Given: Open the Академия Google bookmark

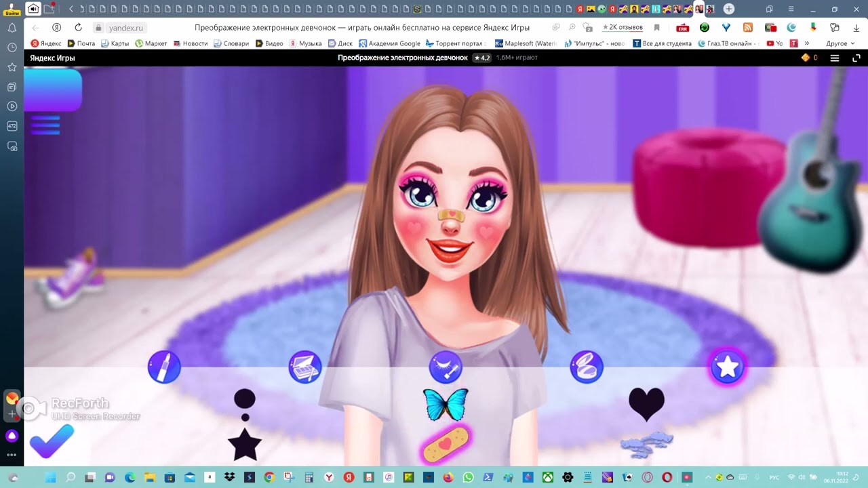Looking at the screenshot, I should [x=390, y=43].
